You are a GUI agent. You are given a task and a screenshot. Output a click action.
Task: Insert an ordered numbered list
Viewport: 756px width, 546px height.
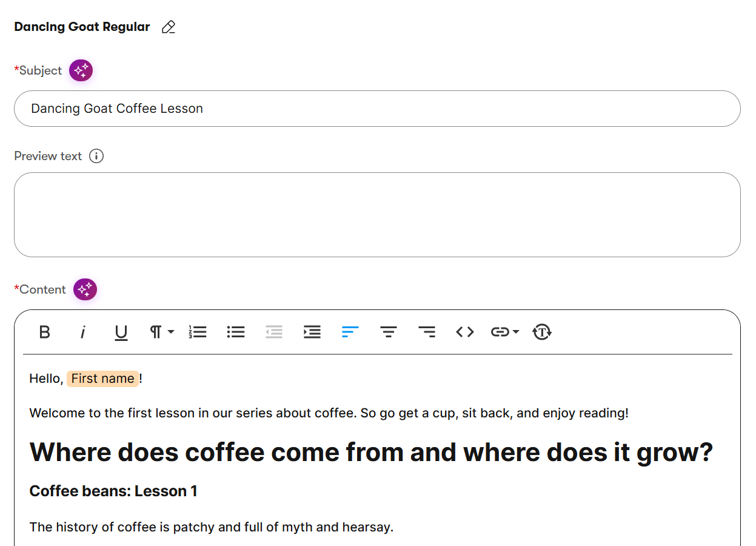pyautogui.click(x=198, y=332)
